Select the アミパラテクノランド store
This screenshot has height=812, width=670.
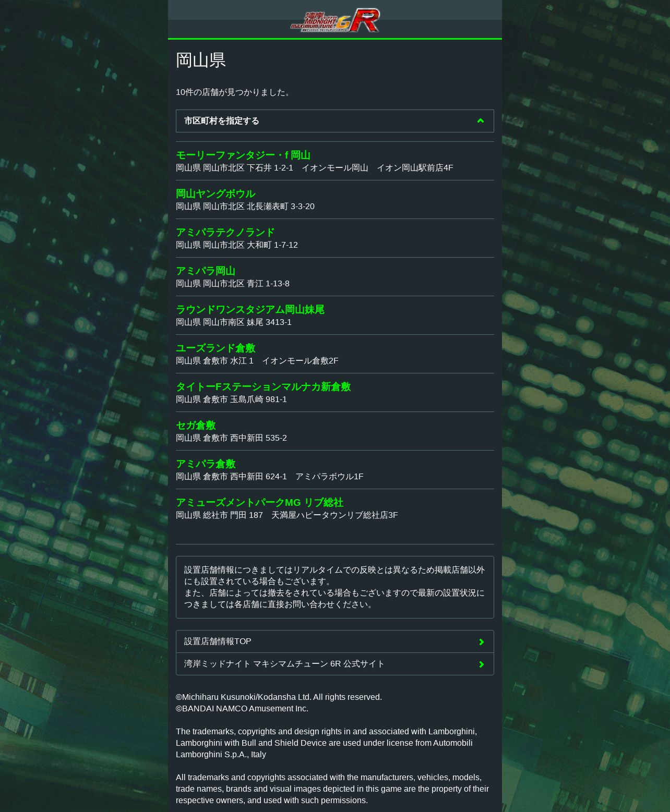point(225,232)
